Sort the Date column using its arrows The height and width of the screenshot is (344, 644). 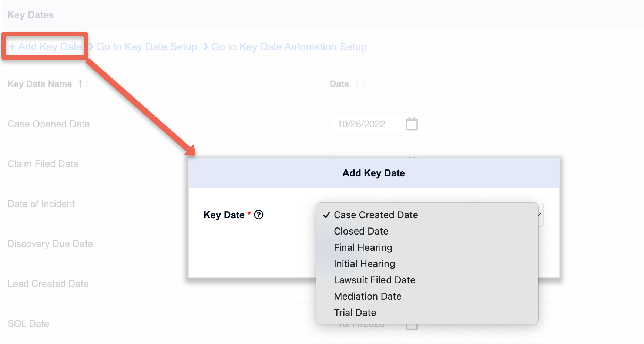click(361, 84)
